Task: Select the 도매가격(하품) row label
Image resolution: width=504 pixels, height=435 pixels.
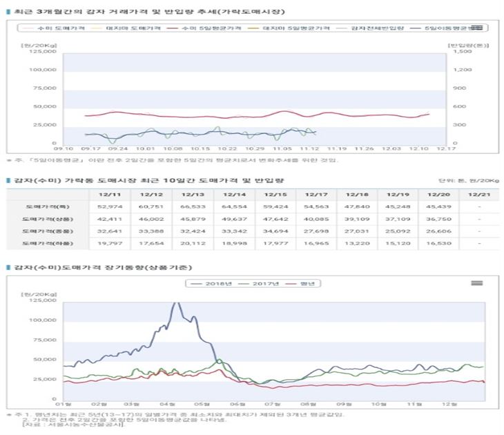Action: [x=39, y=244]
